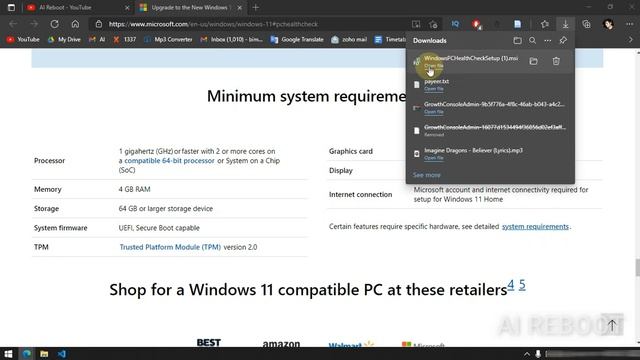
Task: Open the system requirements link
Action: 535,227
